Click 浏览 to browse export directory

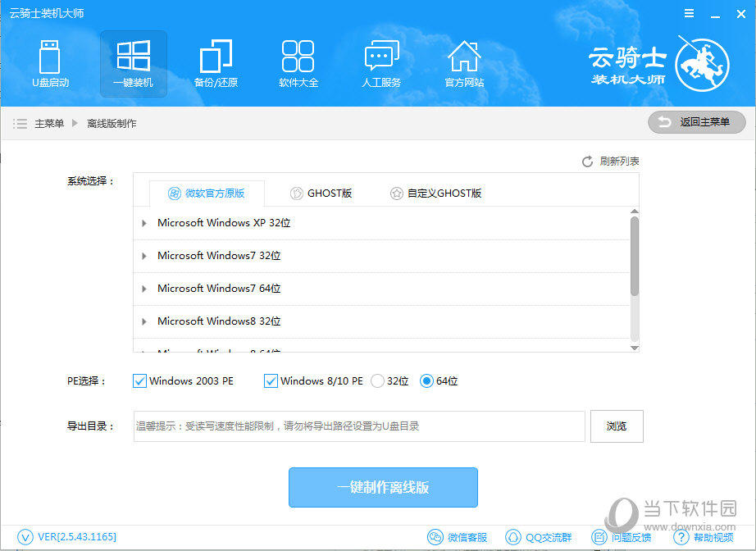[x=617, y=426]
